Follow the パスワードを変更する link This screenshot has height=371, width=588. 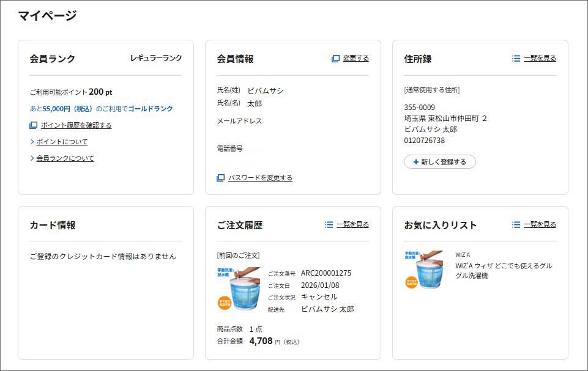pos(260,178)
